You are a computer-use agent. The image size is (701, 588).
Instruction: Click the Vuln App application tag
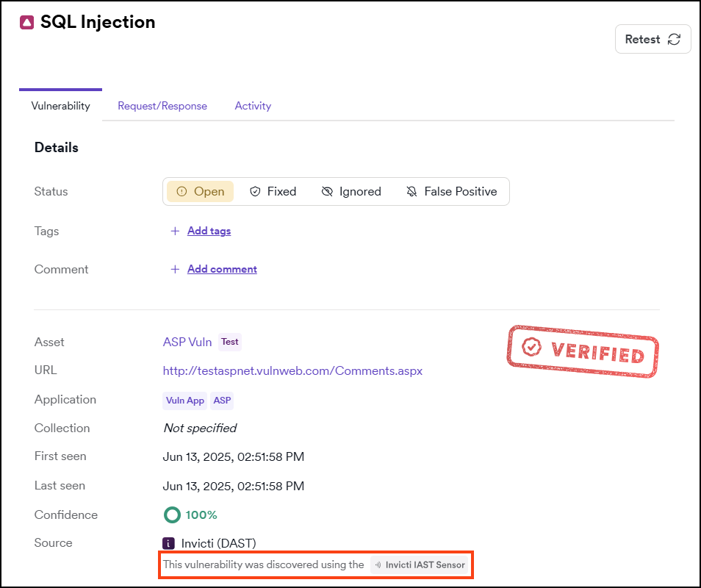tap(184, 400)
